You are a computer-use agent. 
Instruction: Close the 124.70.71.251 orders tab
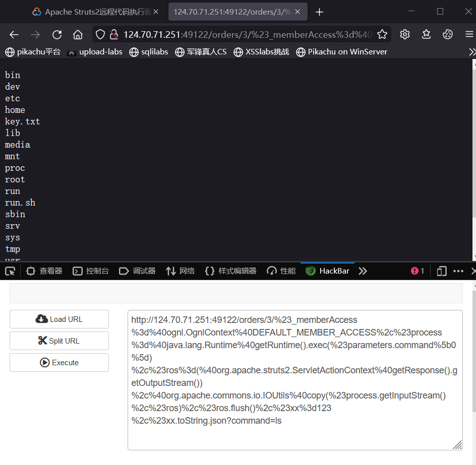[x=297, y=12]
